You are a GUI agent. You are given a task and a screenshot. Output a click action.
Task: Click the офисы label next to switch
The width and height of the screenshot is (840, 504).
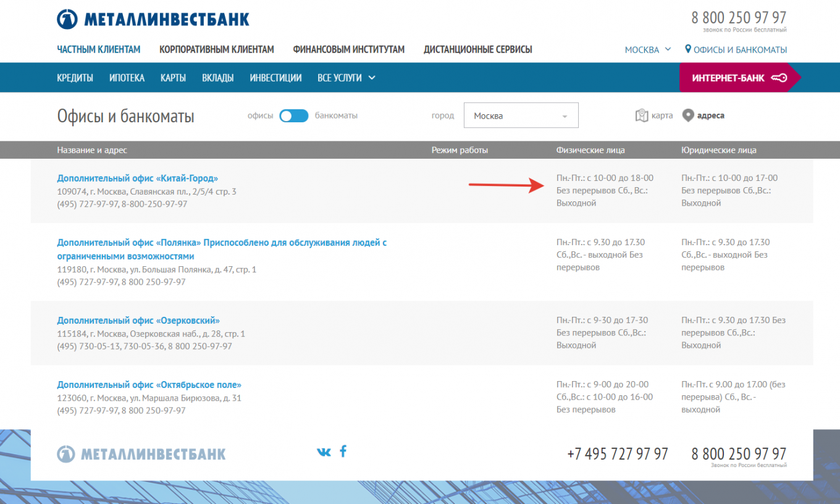(x=260, y=115)
